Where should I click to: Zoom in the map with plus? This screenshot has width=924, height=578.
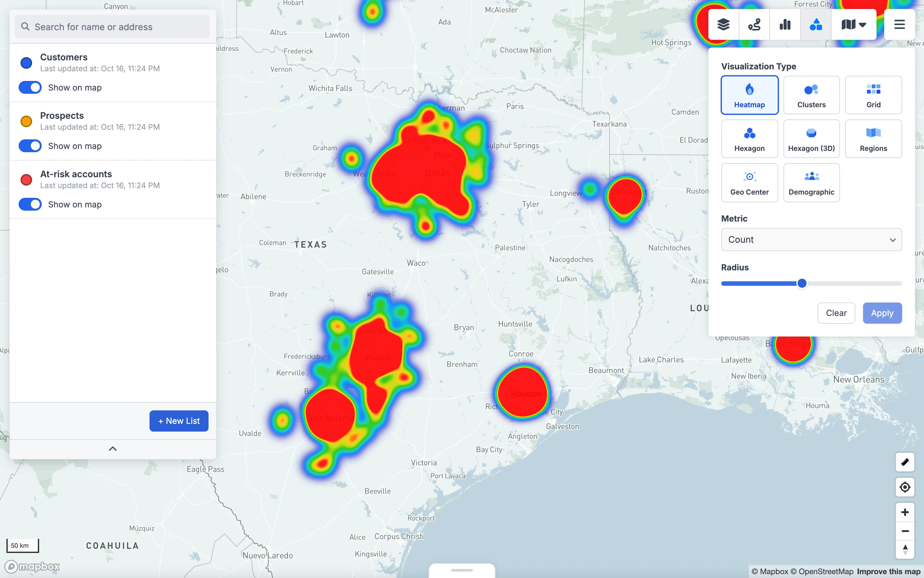coord(905,512)
